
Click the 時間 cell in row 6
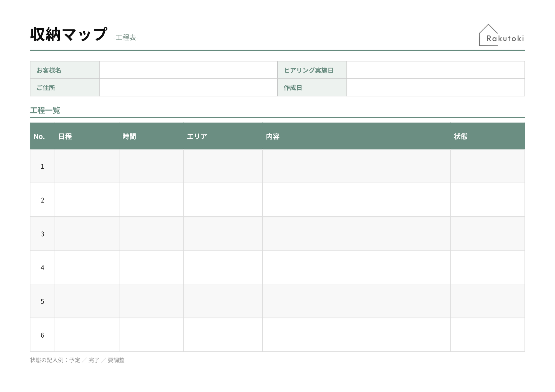pyautogui.click(x=151, y=335)
